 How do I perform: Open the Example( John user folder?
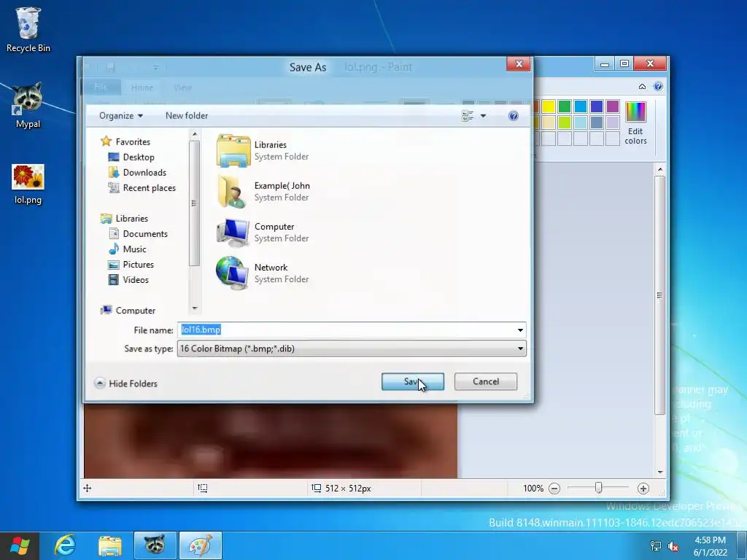click(x=263, y=192)
